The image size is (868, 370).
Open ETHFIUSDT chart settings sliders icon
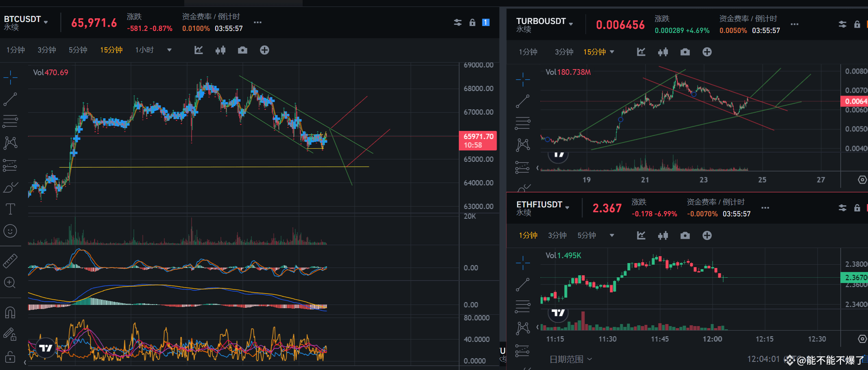[x=842, y=208]
